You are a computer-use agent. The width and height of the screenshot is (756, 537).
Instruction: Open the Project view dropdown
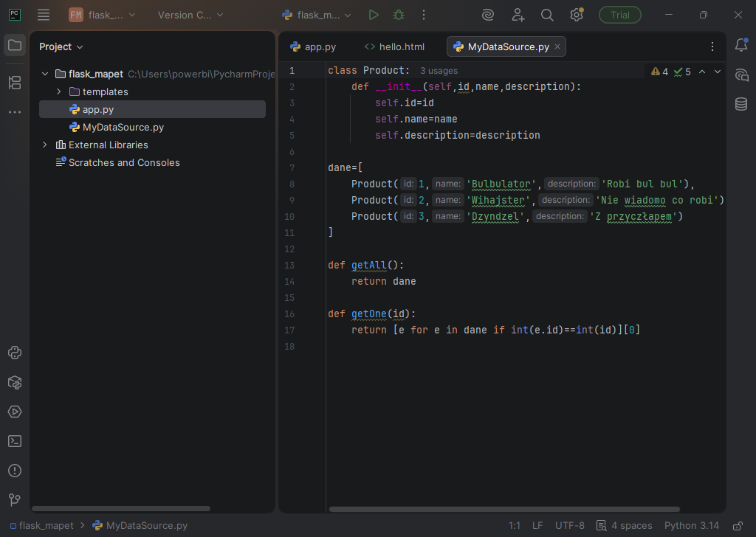[61, 46]
